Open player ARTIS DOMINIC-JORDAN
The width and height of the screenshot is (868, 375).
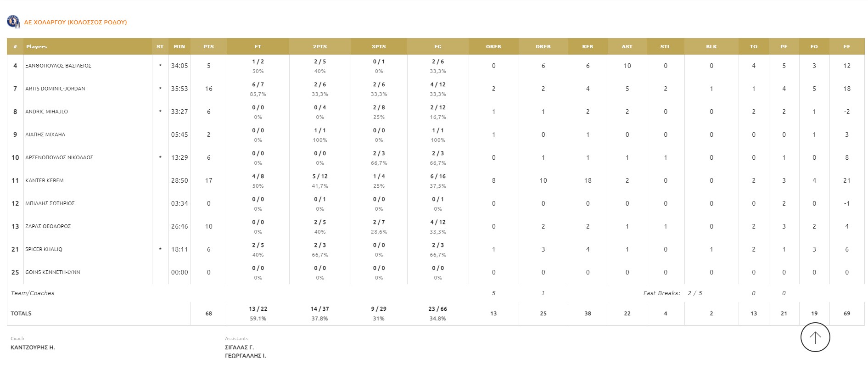(x=55, y=89)
